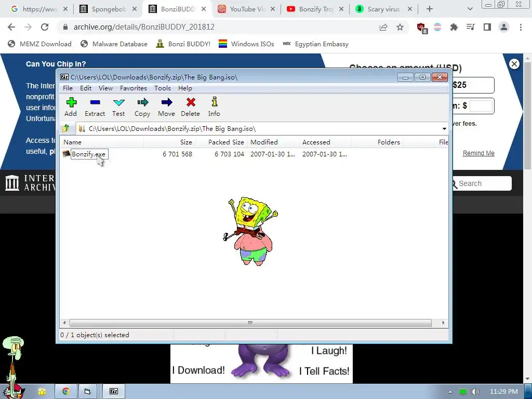Viewport: 532px width, 399px height.
Task: Click the red Delete icon
Action: pos(190,107)
